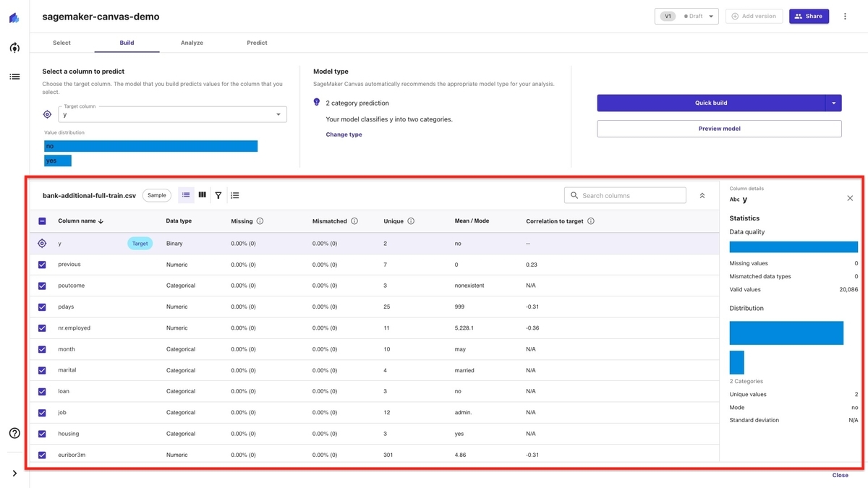
Task: Select the 'yes' value distribution bar
Action: pyautogui.click(x=58, y=160)
